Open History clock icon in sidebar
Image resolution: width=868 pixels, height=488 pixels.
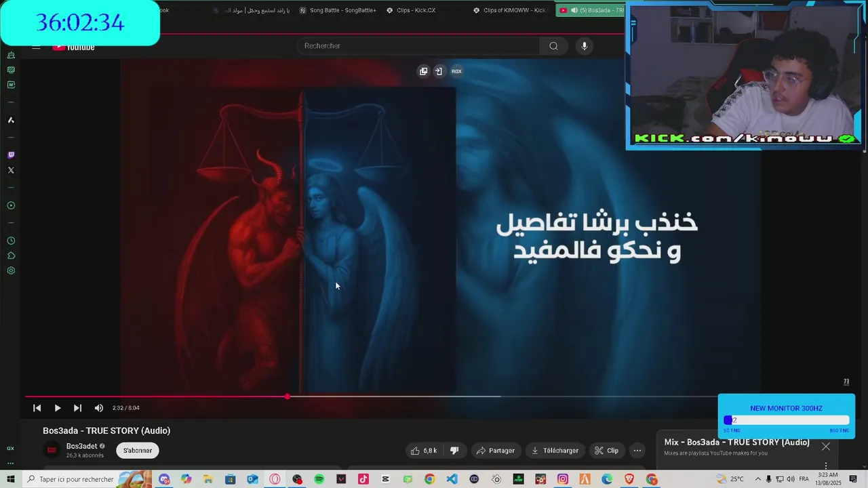point(11,241)
